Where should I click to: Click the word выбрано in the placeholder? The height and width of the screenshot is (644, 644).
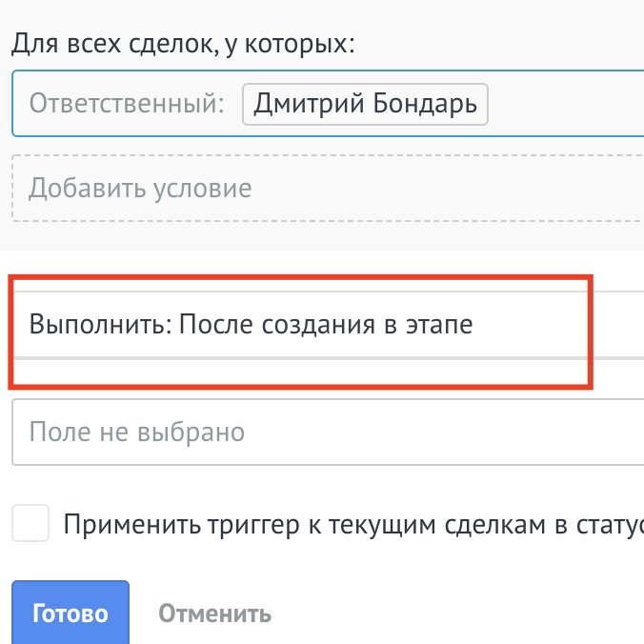point(191,433)
